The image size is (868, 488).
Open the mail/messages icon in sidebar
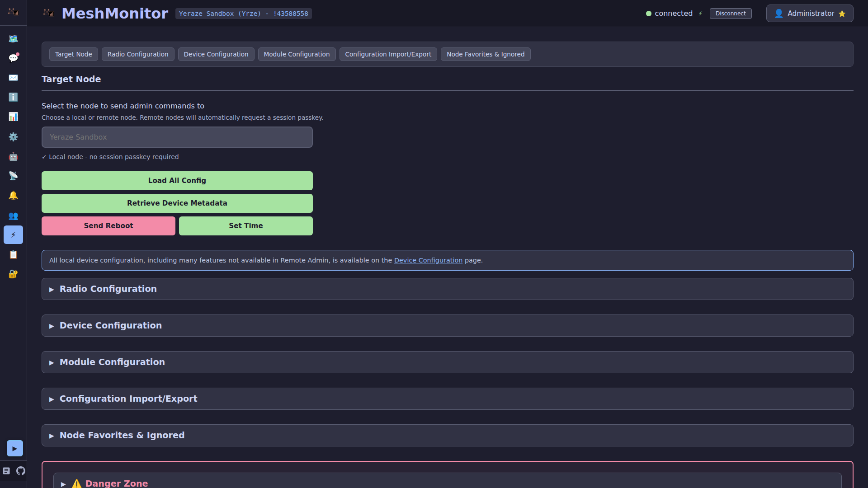(x=13, y=78)
